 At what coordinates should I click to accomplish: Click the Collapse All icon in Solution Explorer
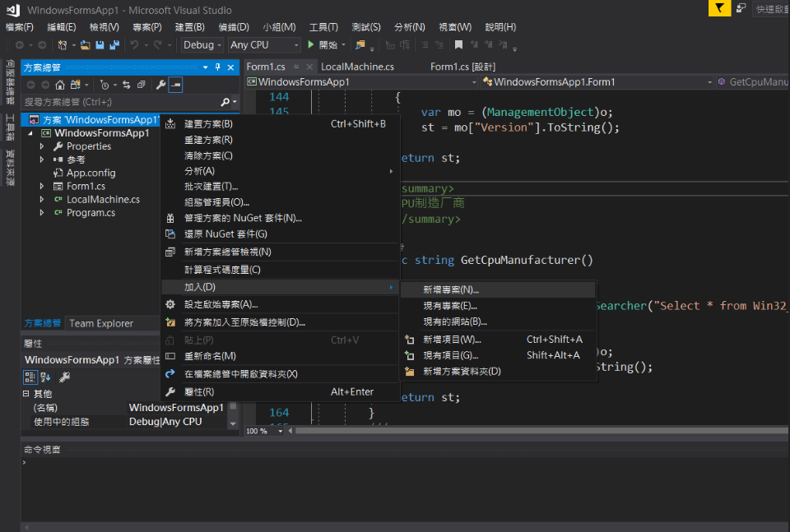(x=141, y=86)
